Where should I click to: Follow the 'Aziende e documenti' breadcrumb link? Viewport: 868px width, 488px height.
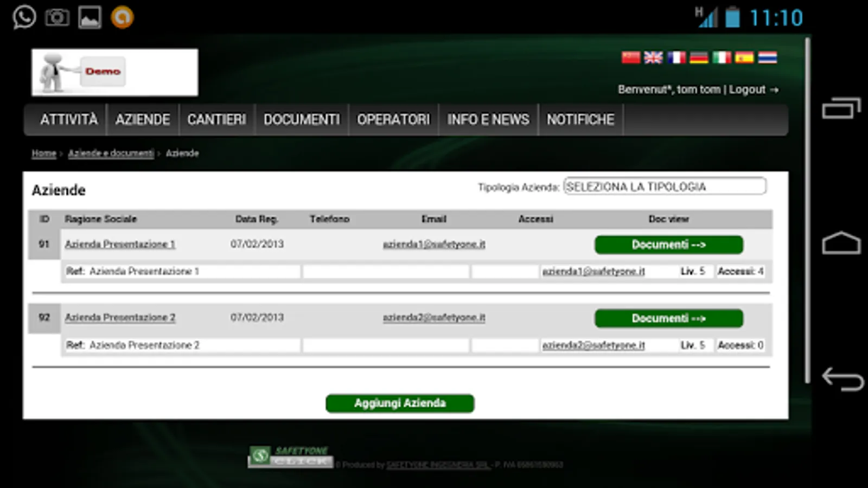click(x=111, y=153)
